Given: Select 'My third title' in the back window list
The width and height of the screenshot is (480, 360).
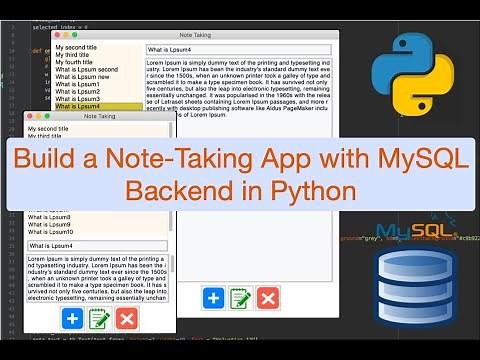Looking at the screenshot, I should point(72,55).
